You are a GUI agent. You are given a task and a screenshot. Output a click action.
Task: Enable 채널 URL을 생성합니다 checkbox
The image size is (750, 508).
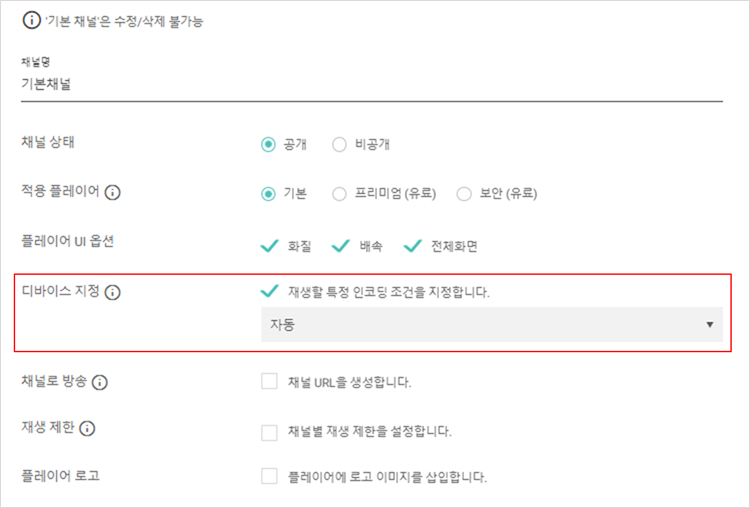[269, 381]
